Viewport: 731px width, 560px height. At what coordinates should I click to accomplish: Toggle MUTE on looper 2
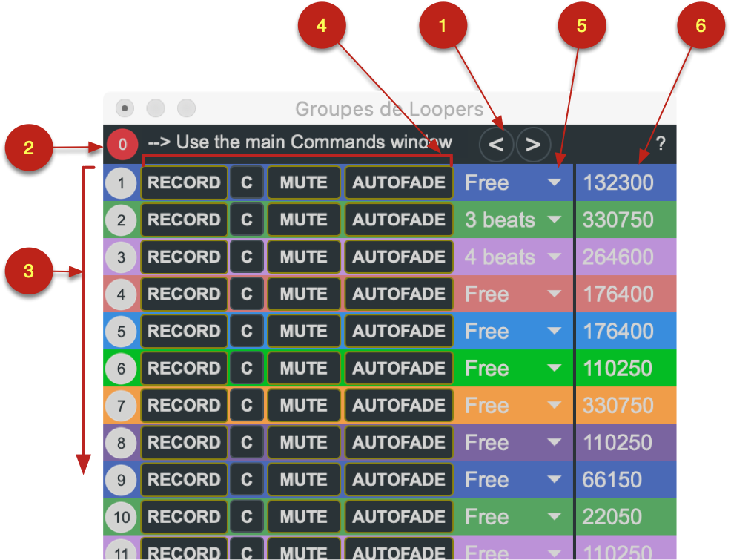[304, 220]
